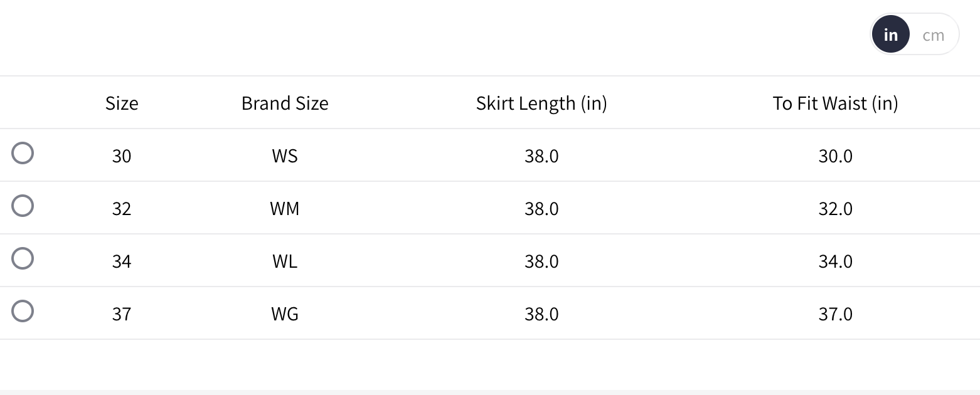This screenshot has height=395, width=980.
Task: Switch measurement units to cm
Action: (x=933, y=35)
